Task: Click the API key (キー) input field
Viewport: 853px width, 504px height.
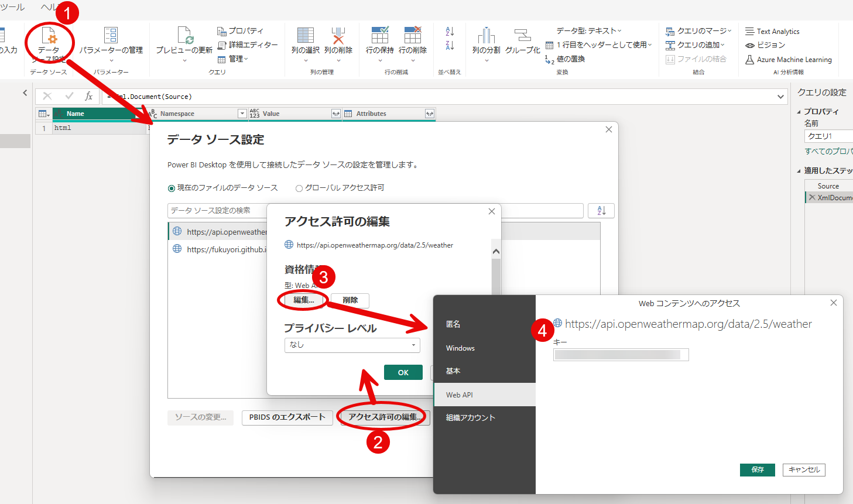Action: (621, 355)
